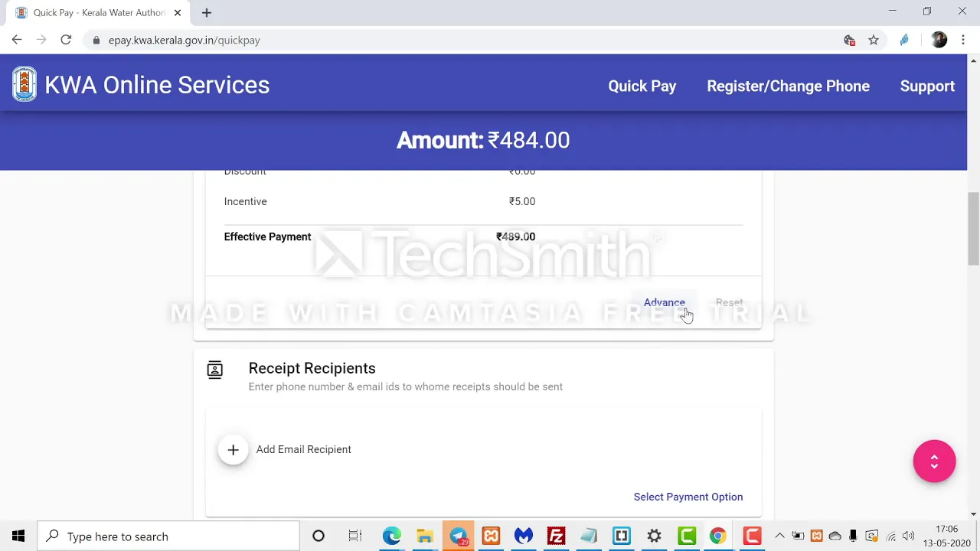This screenshot has width=980, height=551.
Task: Open a new browser tab
Action: (206, 12)
